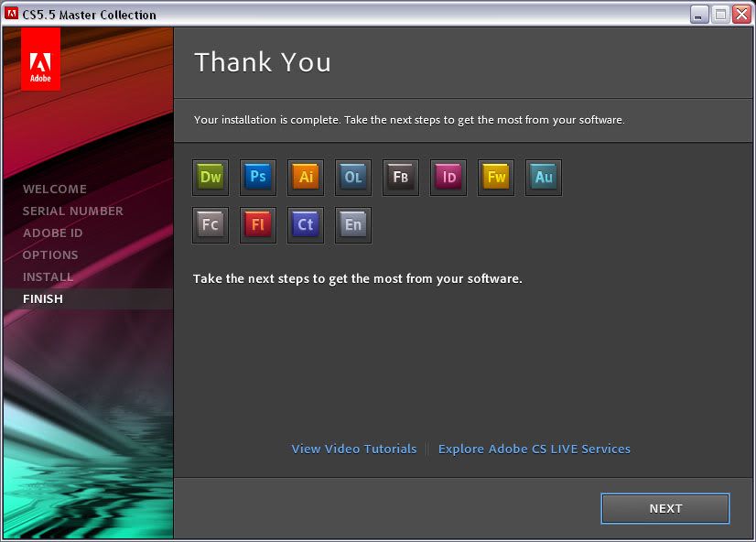Viewport: 756px width, 542px height.
Task: Open the OPTIONS step
Action: [x=50, y=255]
